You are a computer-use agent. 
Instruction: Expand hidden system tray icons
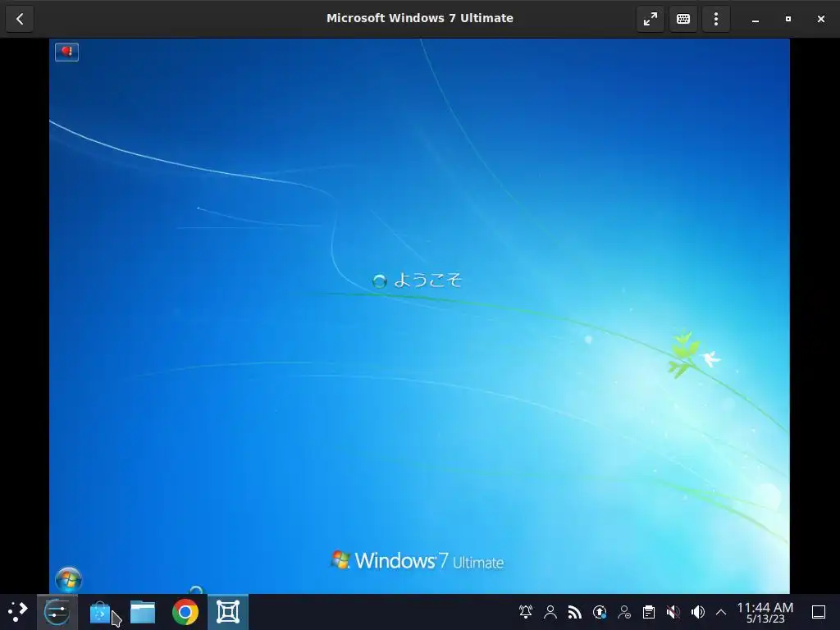tap(721, 612)
